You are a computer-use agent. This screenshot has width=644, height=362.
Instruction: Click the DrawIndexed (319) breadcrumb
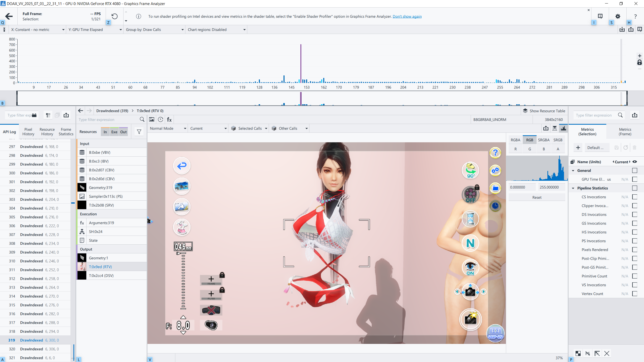tap(112, 111)
